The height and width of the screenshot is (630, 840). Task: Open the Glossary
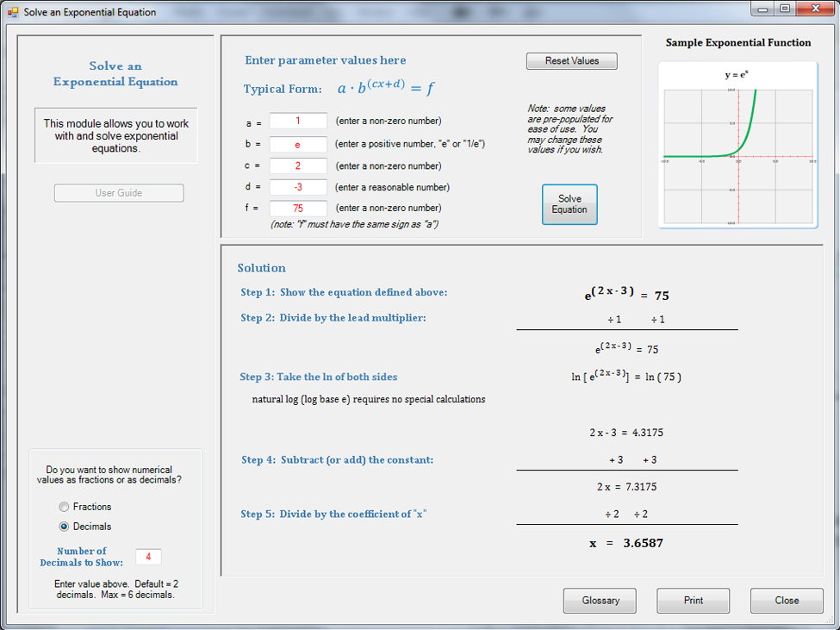(x=600, y=601)
